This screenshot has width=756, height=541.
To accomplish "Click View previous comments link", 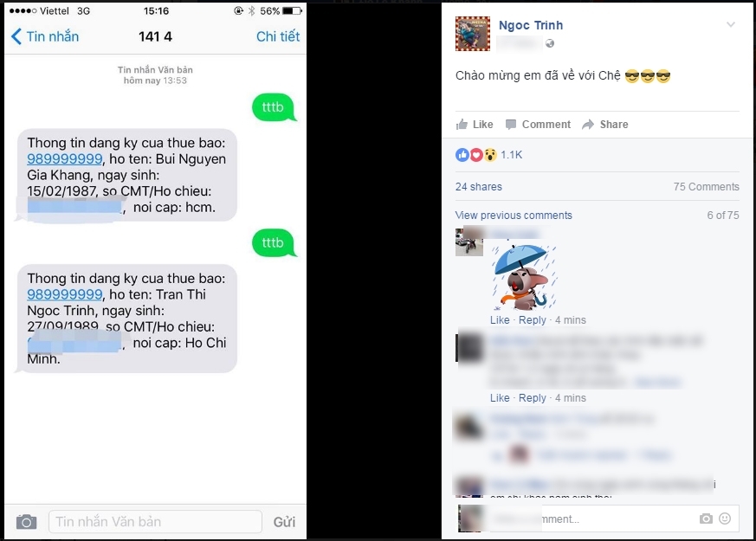I will 514,216.
